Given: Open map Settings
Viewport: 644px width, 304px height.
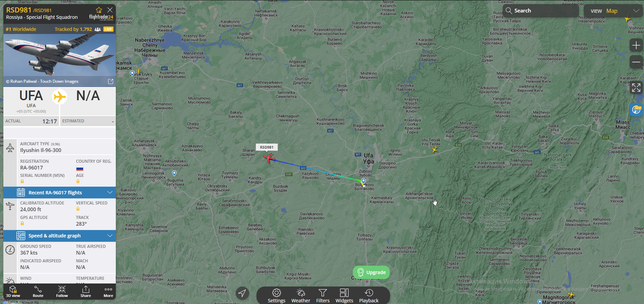Looking at the screenshot, I should click(x=276, y=296).
